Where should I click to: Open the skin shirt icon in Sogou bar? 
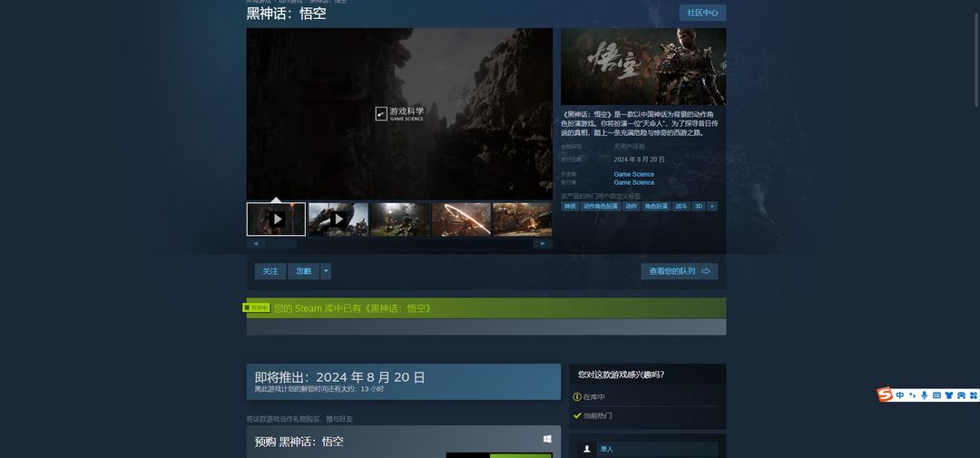pyautogui.click(x=949, y=395)
